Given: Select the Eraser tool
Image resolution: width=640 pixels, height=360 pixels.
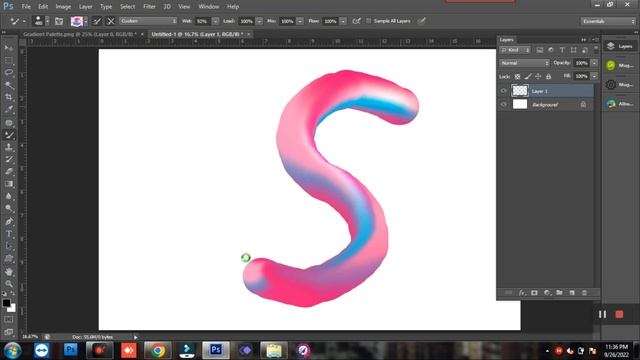Looking at the screenshot, I should pos(9,171).
